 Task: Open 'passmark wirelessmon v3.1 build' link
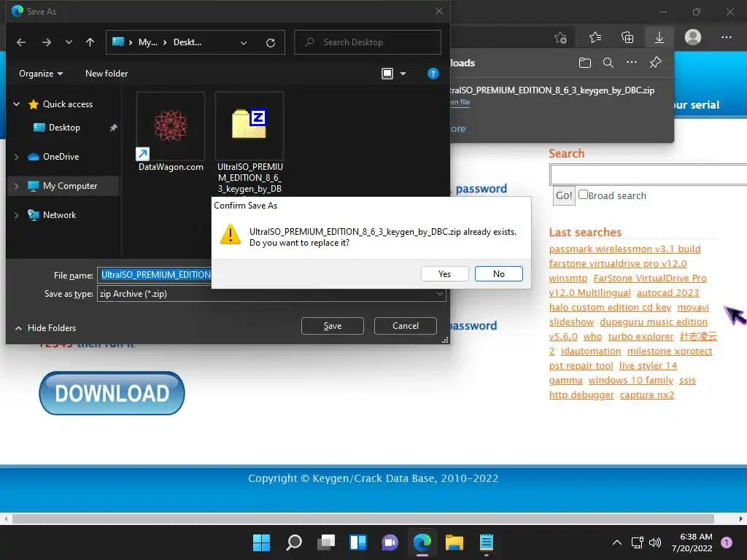point(624,249)
